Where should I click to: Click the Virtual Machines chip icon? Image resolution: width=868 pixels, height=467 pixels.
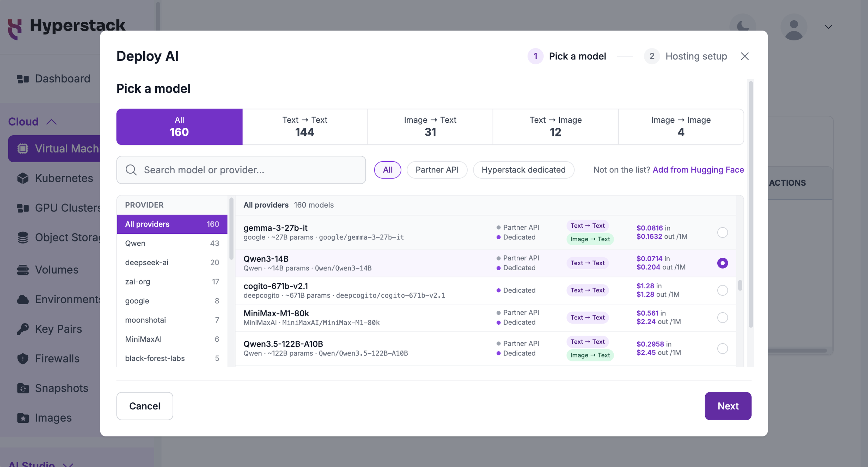click(23, 149)
